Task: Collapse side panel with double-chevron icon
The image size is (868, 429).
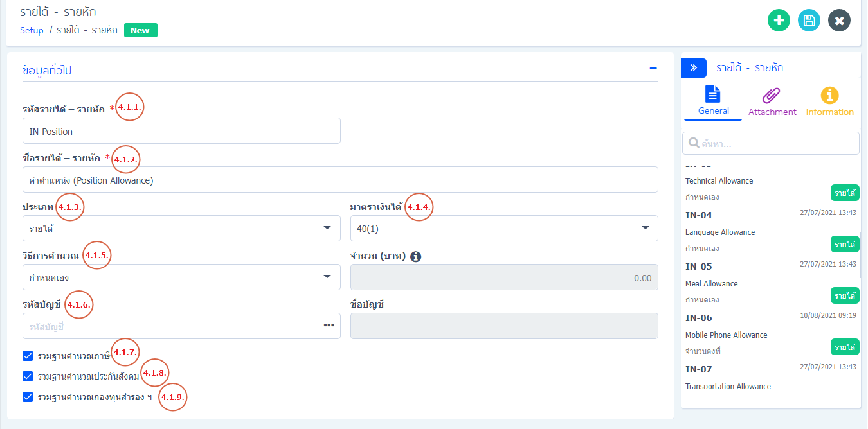Action: [x=694, y=68]
